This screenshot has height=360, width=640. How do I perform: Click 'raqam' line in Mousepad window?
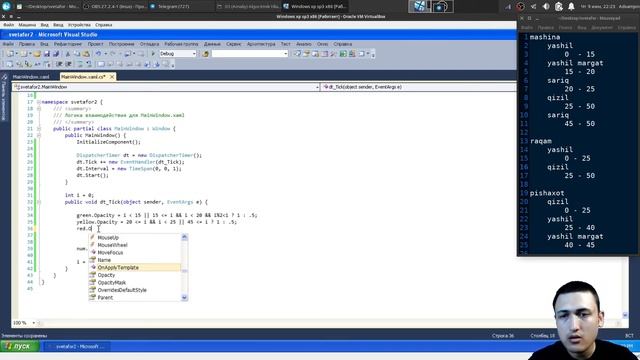[x=540, y=141]
